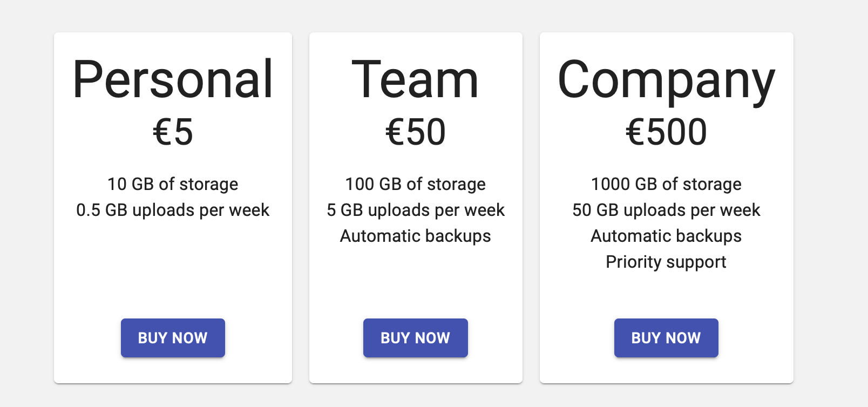Select the Personal plan heading
The image size is (868, 407).
pyautogui.click(x=173, y=79)
